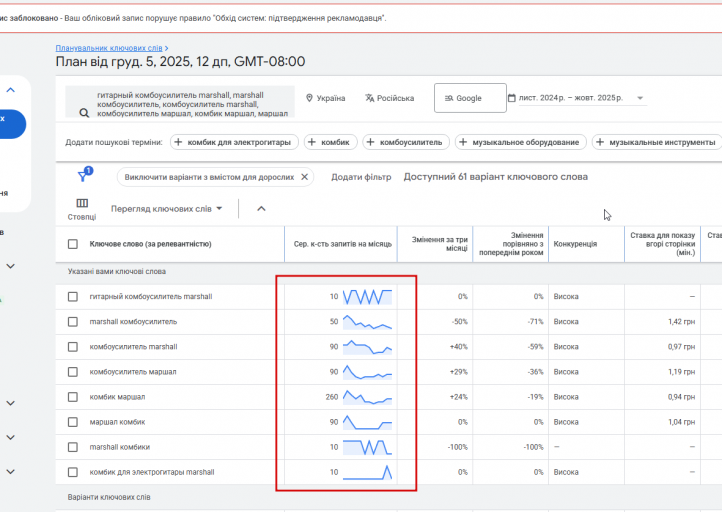Click trend sparkline for комбик для электрогитары marshall
The image size is (722, 512).
pyautogui.click(x=367, y=472)
